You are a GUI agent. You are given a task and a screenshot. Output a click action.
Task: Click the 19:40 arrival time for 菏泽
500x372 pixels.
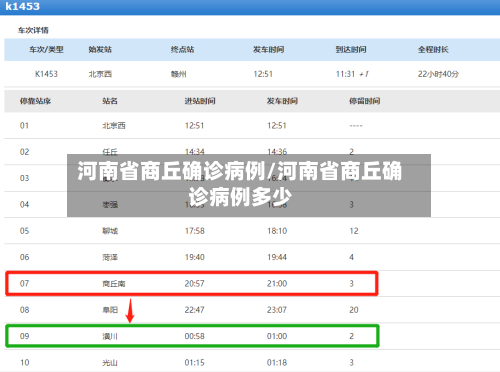pos(195,257)
